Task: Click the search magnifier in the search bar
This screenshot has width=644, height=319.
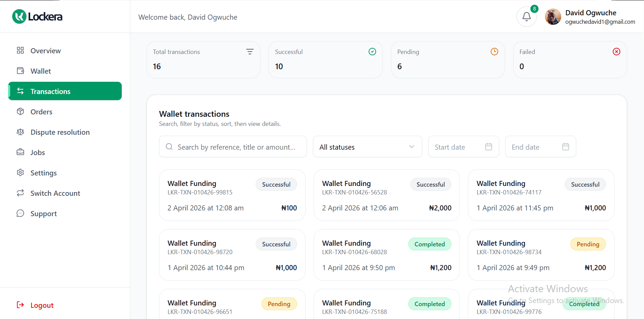Action: point(169,147)
